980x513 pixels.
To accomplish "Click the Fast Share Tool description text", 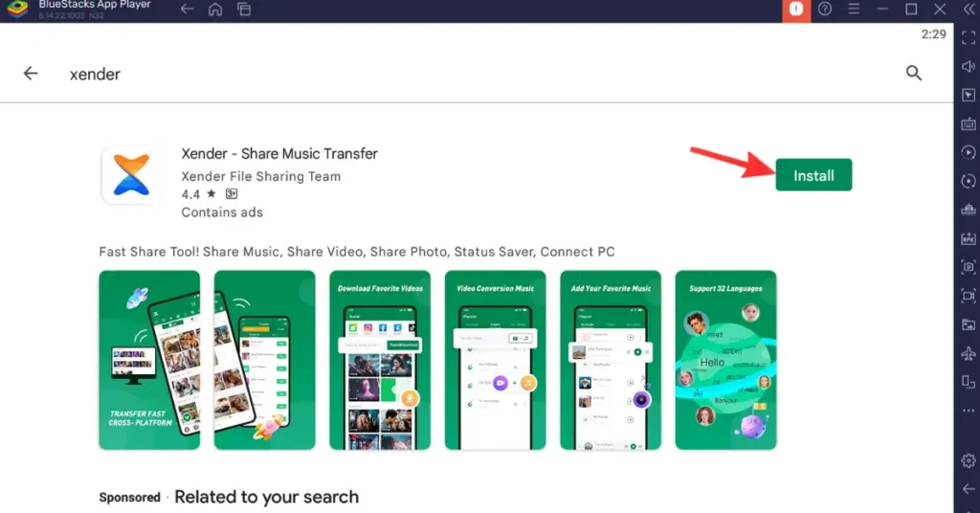I will click(x=357, y=252).
